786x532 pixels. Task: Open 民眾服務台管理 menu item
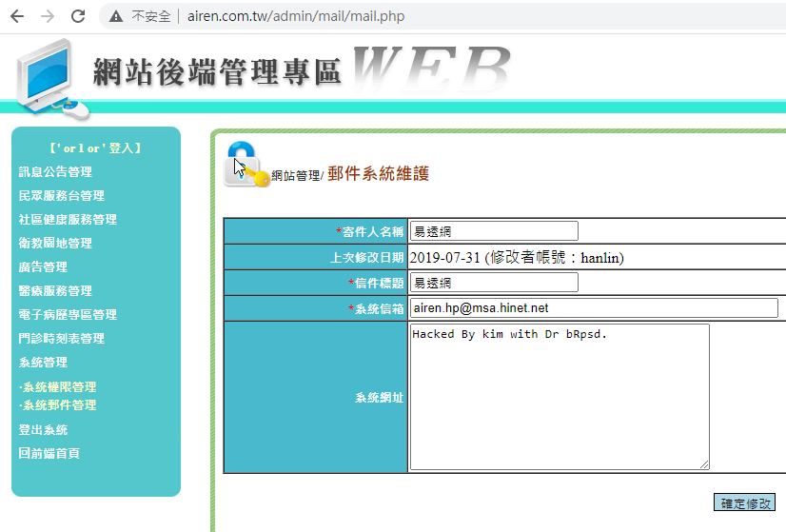click(61, 195)
